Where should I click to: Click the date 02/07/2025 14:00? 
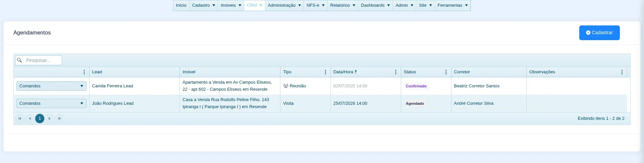350,86
